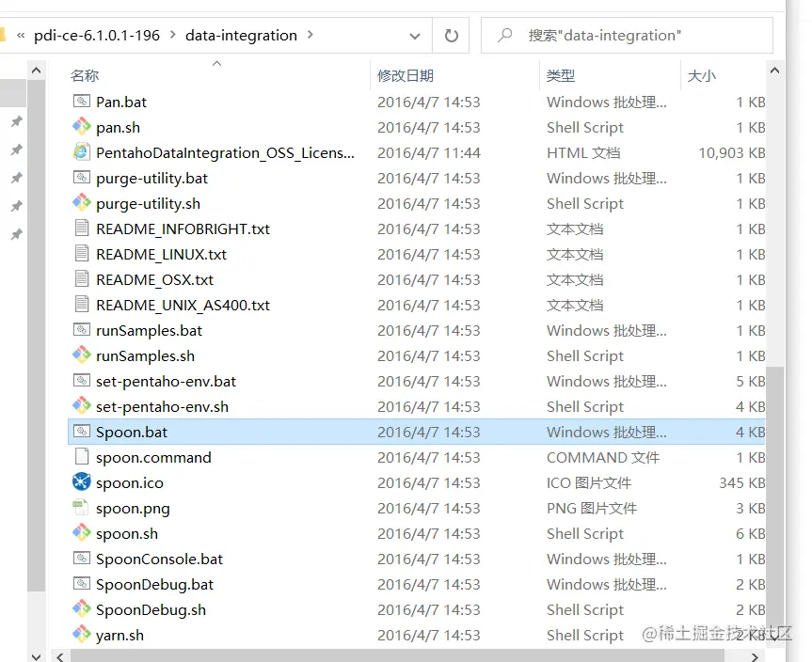Click the purge-utility.bat batch icon
812x662 pixels.
[81, 178]
